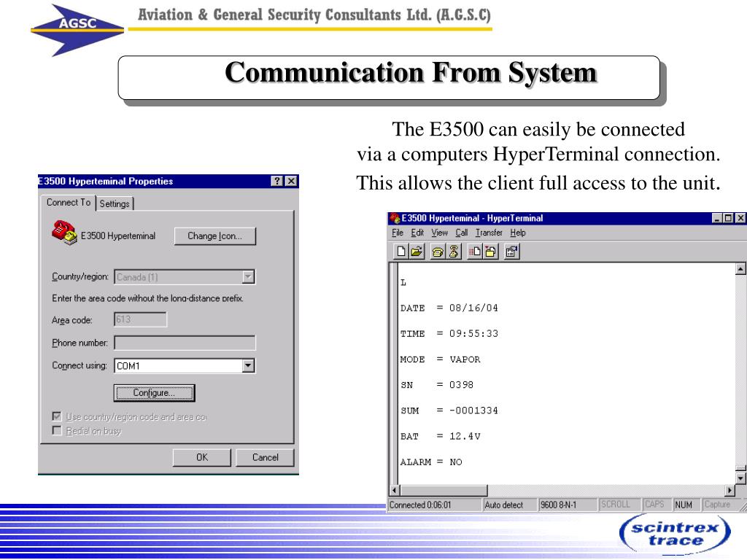Image resolution: width=747 pixels, height=560 pixels.
Task: Click the NUM status bar indicator
Action: pos(686,505)
